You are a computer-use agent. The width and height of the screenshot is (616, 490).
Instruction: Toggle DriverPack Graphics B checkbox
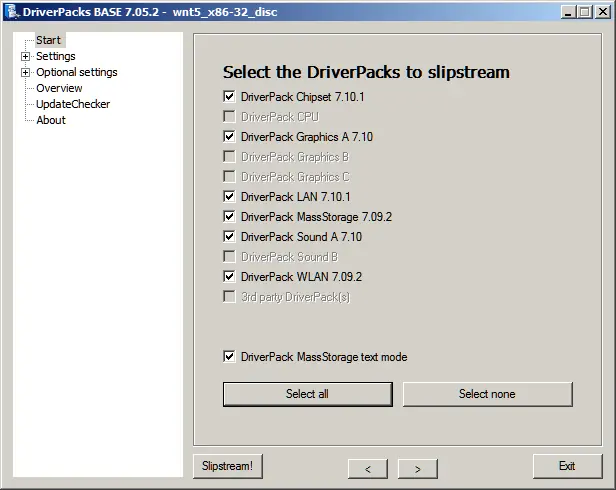(x=229, y=156)
